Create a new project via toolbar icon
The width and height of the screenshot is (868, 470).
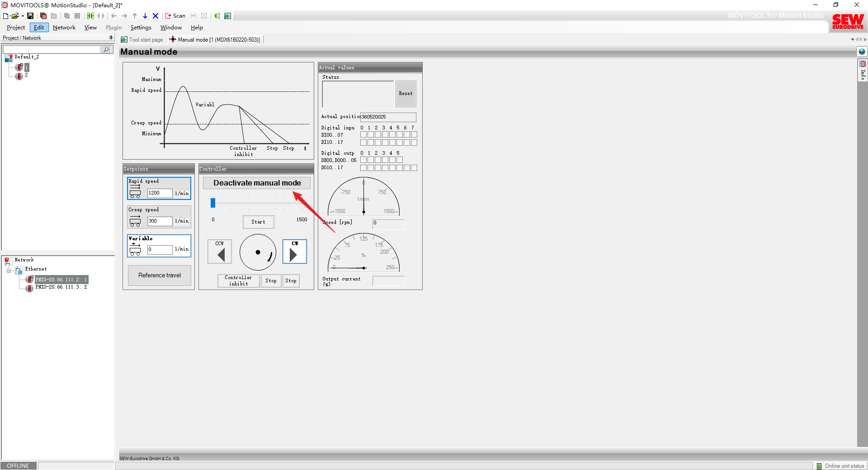click(5, 16)
